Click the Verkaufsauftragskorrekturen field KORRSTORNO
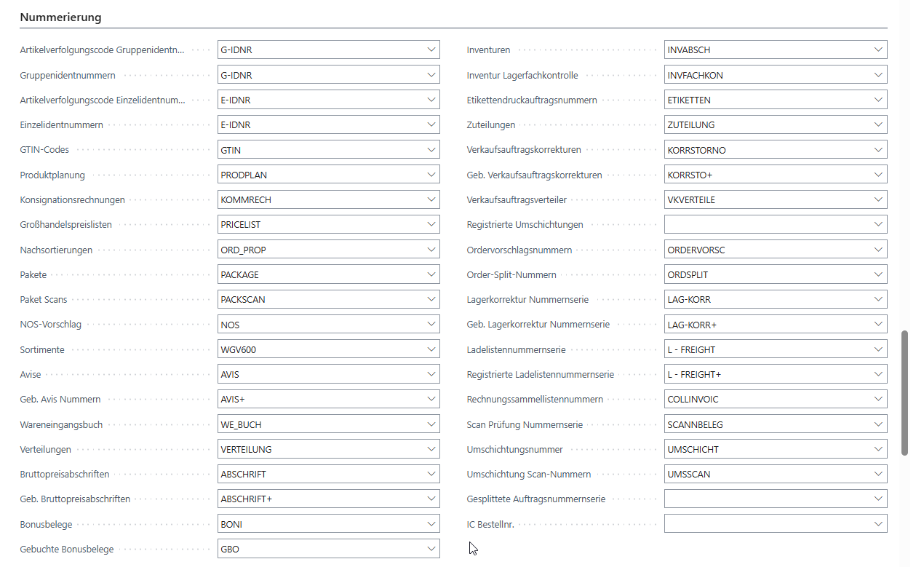Screen dimensions: 924x567 (768, 150)
